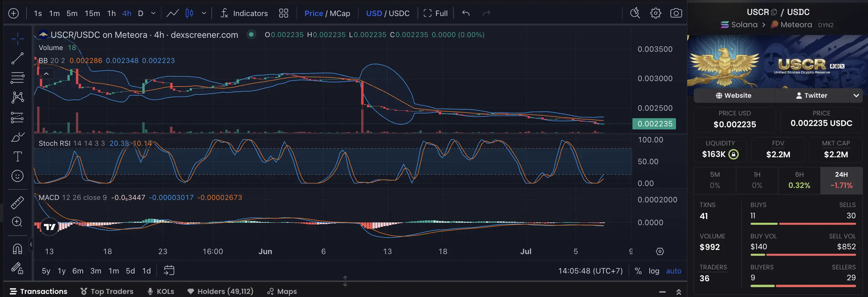868x297 pixels.
Task: Open the forecasting and measurement tool
Action: pos(17,118)
